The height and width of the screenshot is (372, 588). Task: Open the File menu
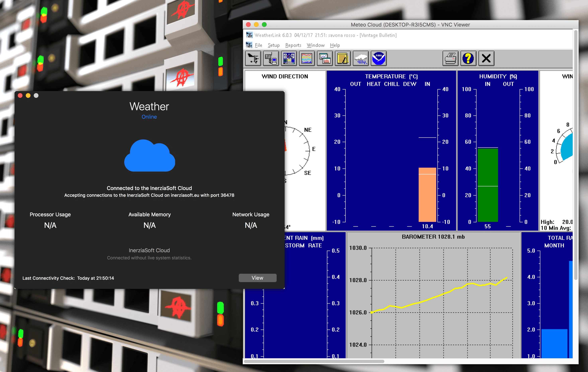tap(258, 45)
